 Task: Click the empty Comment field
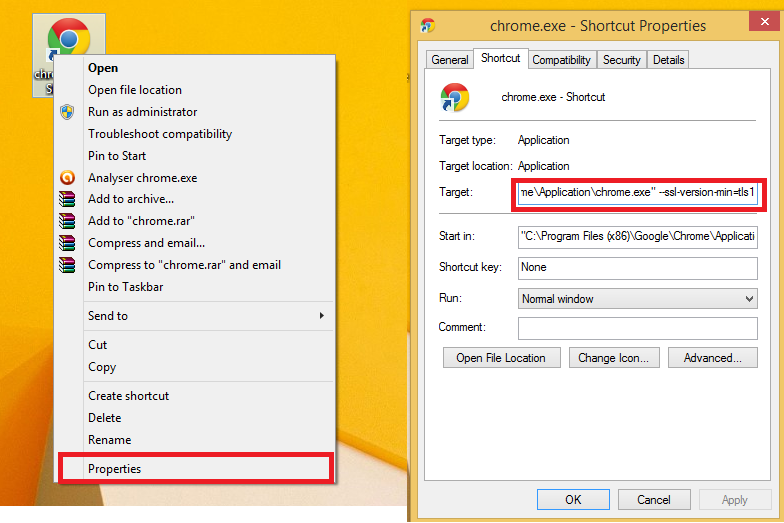pyautogui.click(x=638, y=328)
